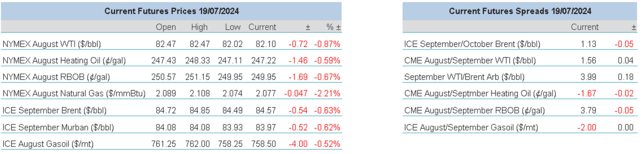Image resolution: width=644 pixels, height=154 pixels.
Task: Click the ICE September Murban row label
Action: 58,127
